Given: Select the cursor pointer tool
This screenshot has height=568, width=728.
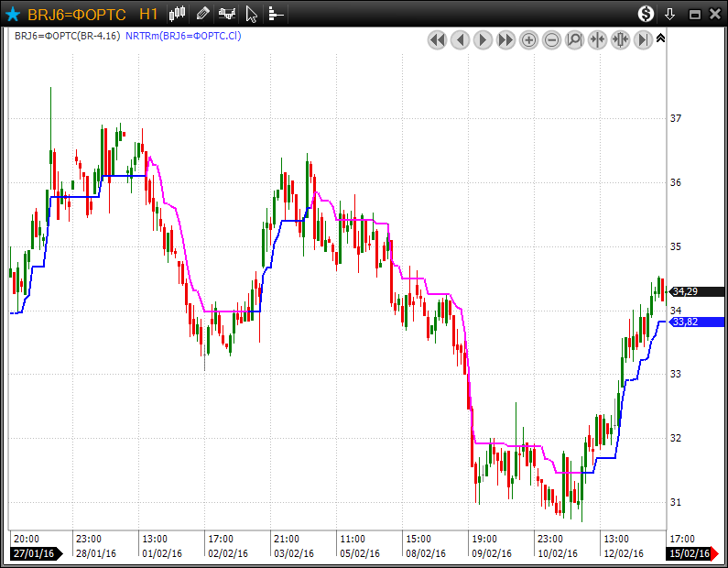Looking at the screenshot, I should click(252, 14).
